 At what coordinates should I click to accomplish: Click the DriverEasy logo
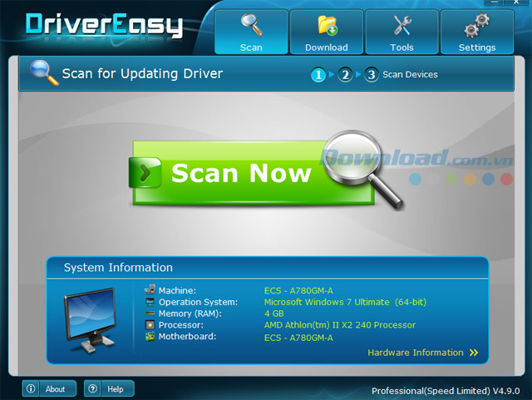tap(104, 24)
